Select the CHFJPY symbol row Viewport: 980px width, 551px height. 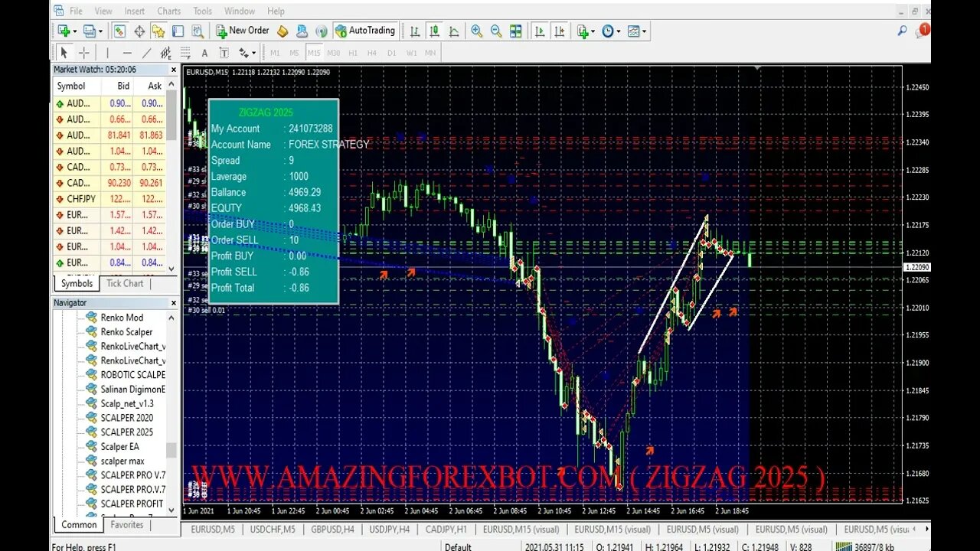click(109, 199)
